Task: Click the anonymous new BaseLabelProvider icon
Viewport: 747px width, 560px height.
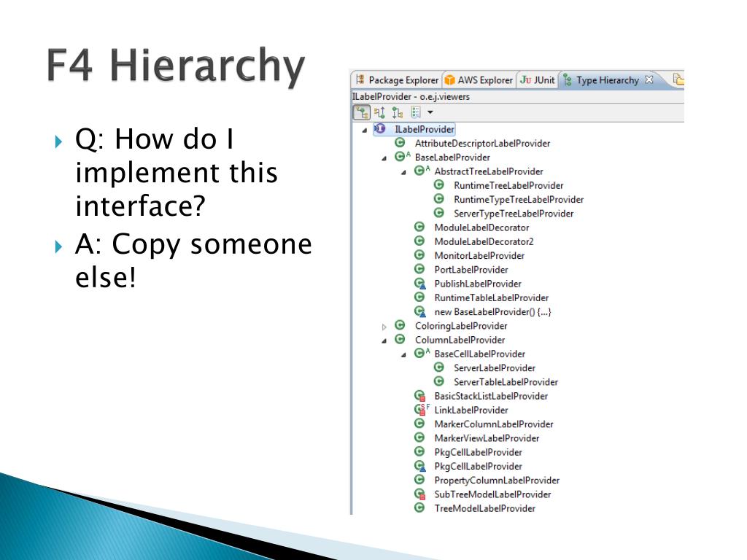Action: point(419,311)
